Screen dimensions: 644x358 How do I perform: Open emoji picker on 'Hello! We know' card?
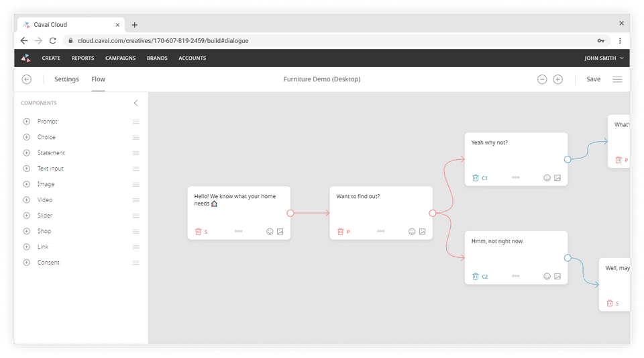(x=270, y=232)
